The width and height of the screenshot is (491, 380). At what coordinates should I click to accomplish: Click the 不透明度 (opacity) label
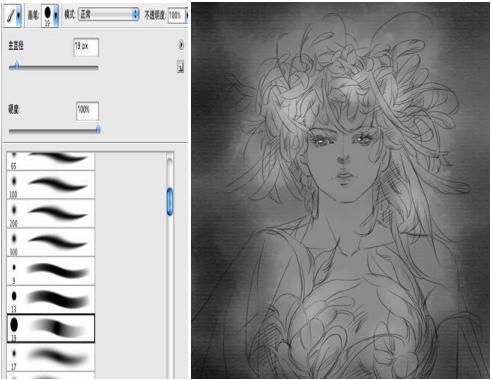pos(155,15)
